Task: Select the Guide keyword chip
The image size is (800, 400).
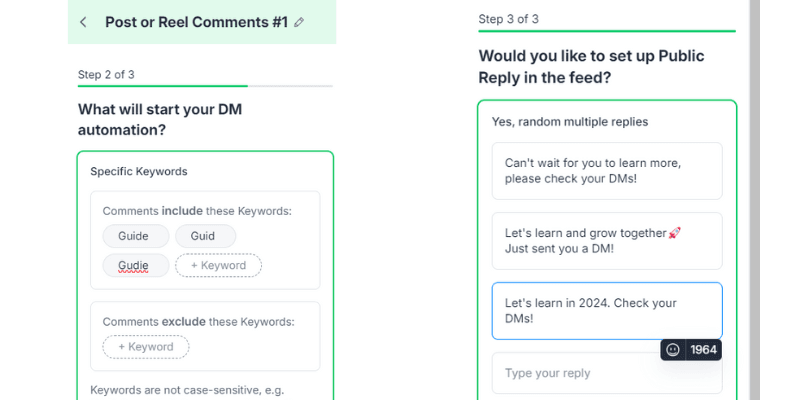Action: [136, 236]
